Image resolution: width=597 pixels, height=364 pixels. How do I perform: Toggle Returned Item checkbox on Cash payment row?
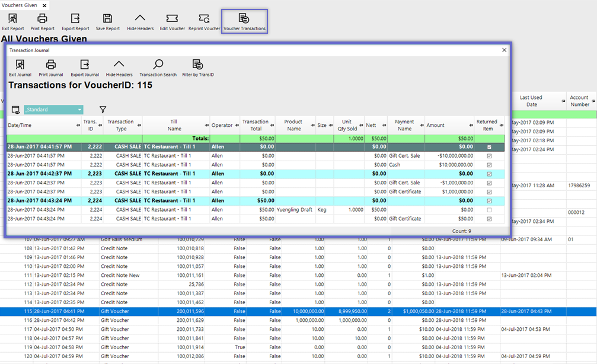(489, 165)
